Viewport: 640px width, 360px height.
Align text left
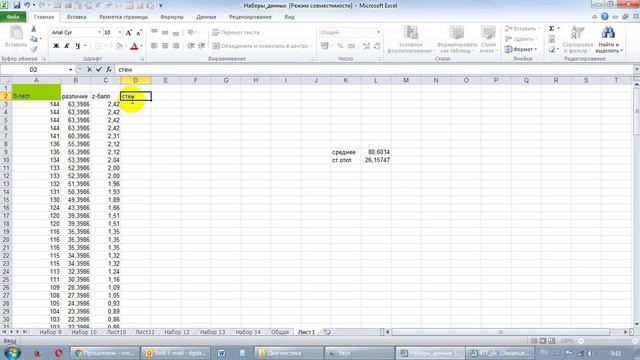pyautogui.click(x=154, y=46)
